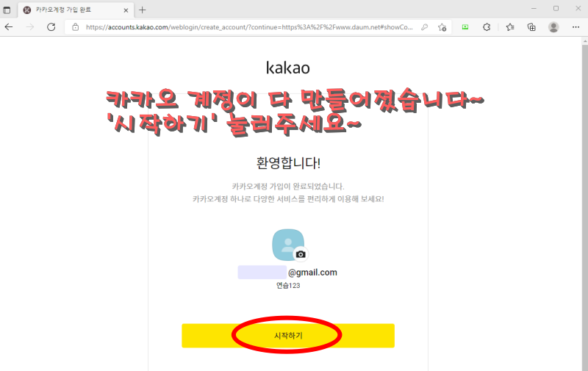Viewport: 588px width, 371px height.
Task: Refresh the page
Action: click(51, 27)
